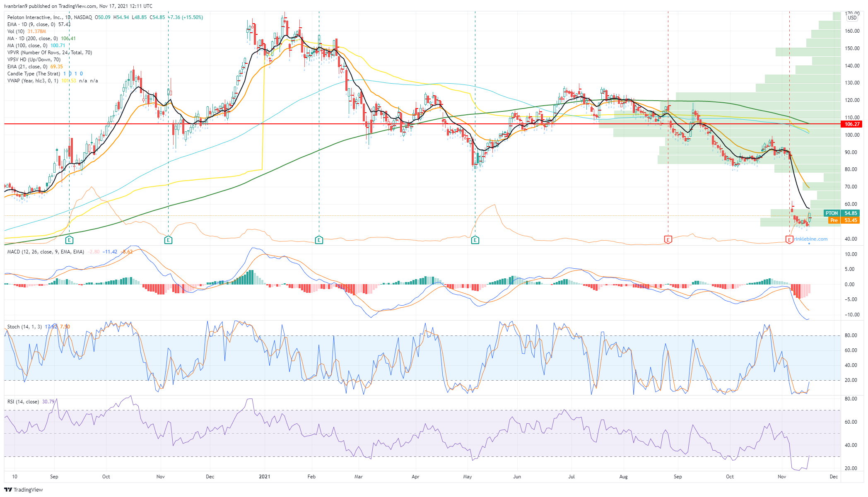Click the TradingView logo at bottom left

point(24,490)
